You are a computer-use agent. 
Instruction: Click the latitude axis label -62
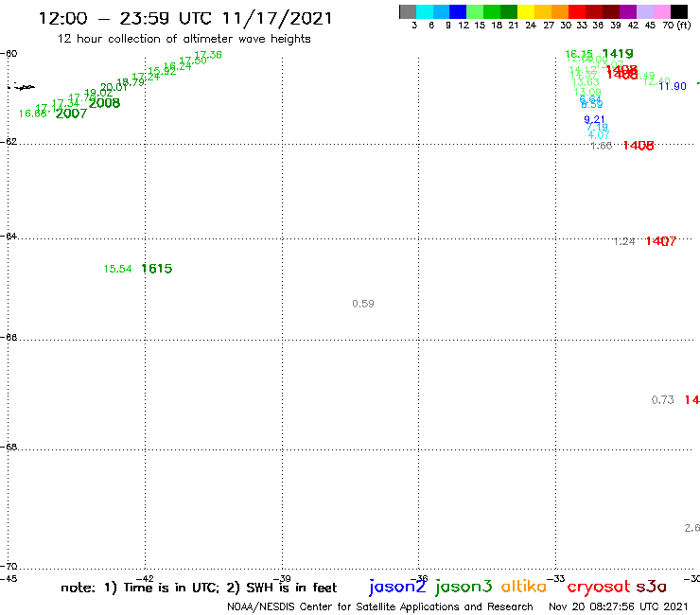9,142
